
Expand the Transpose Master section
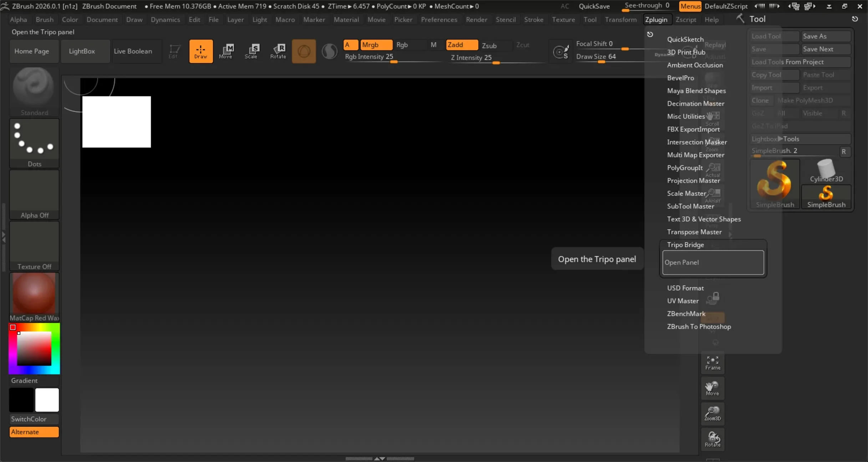click(694, 232)
